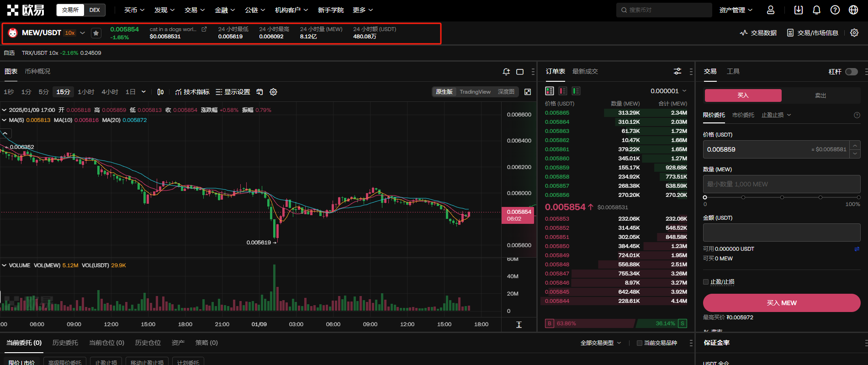
Task: Open the notifications bell in header
Action: click(817, 10)
